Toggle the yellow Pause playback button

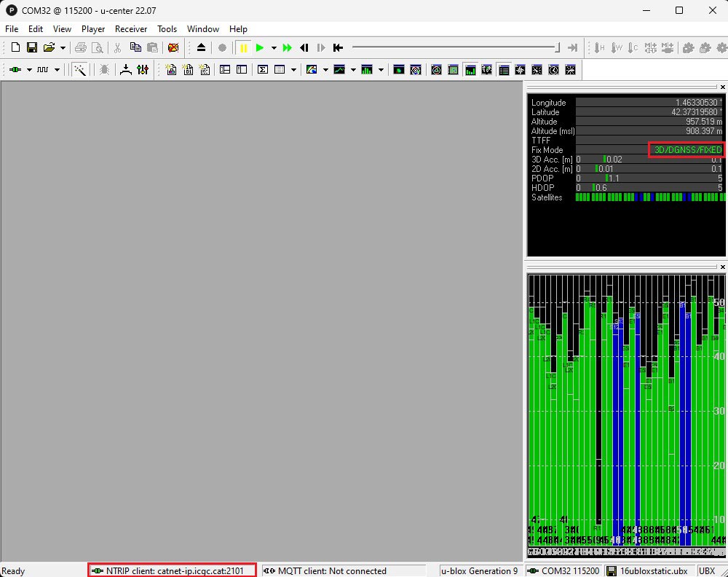(x=243, y=48)
